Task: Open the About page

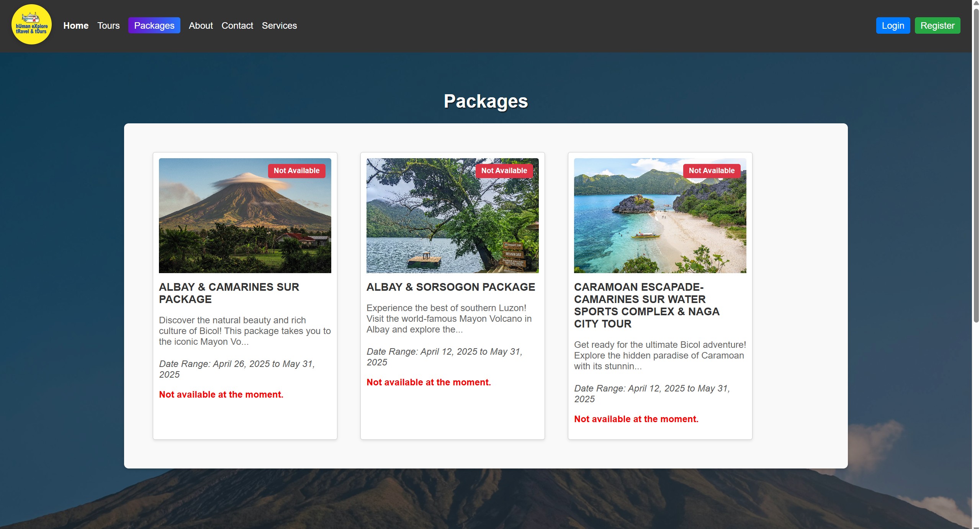Action: coord(201,26)
